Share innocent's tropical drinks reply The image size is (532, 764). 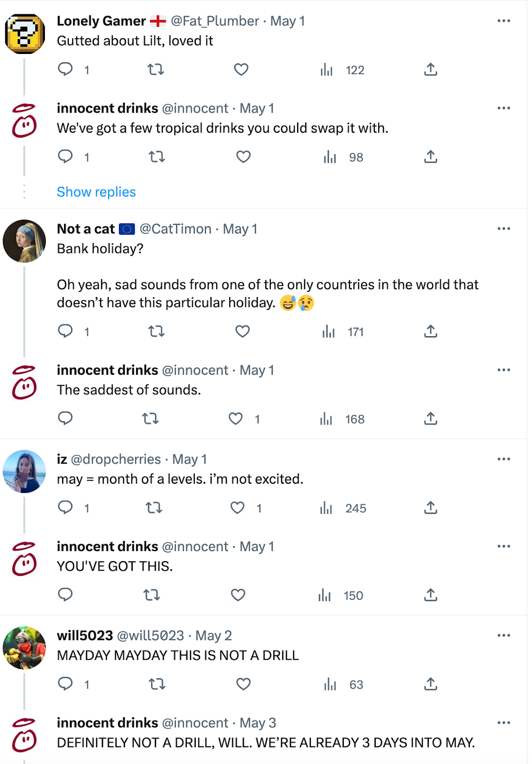[430, 157]
